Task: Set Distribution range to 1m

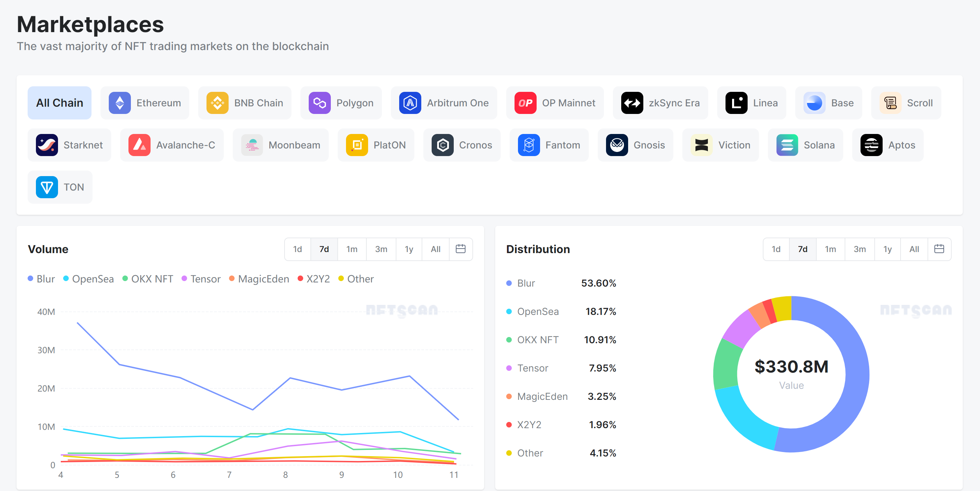Action: 830,249
